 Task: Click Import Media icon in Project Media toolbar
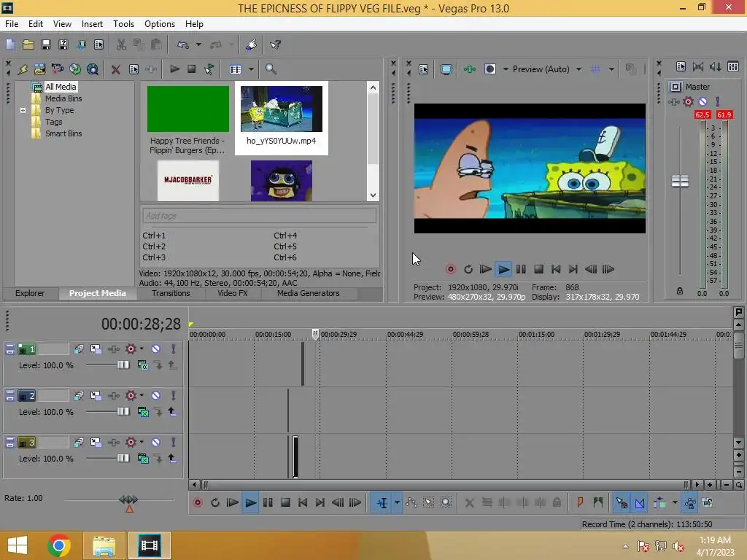tap(39, 69)
